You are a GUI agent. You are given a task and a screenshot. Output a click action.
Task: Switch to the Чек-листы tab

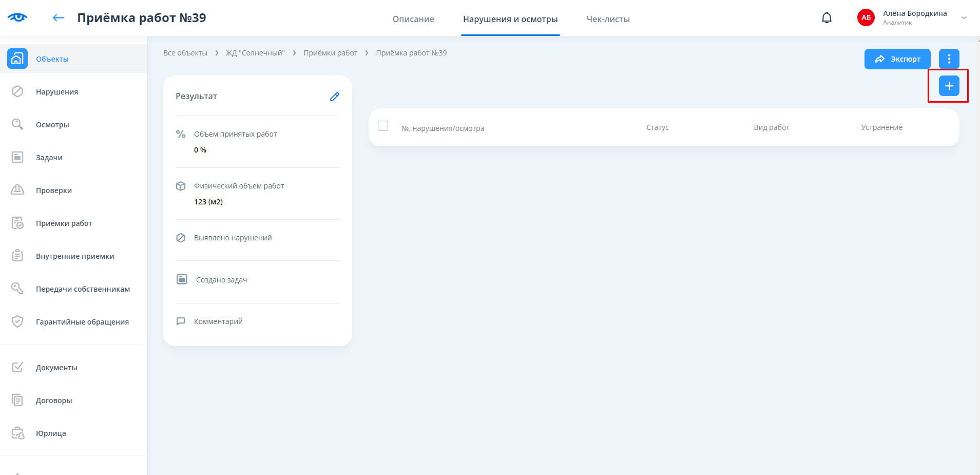click(608, 19)
